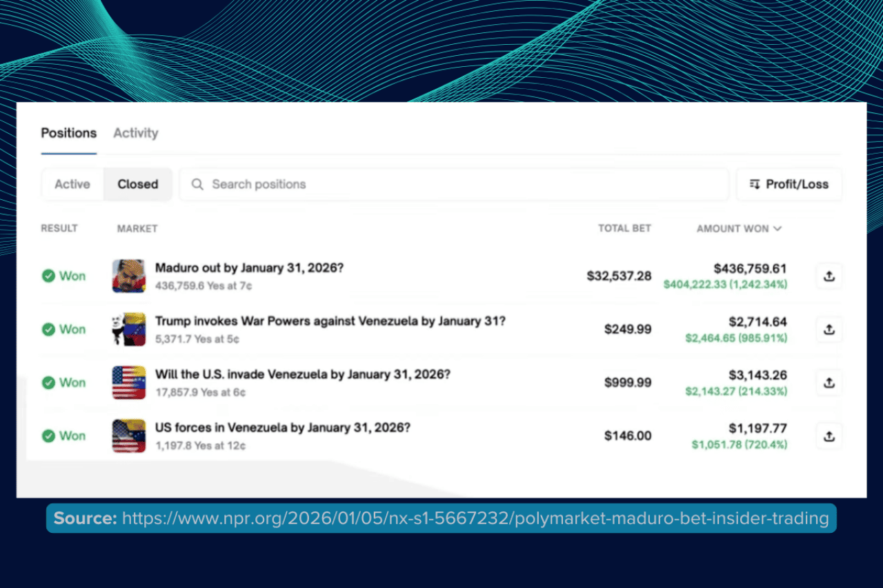Screen dimensions: 883x588
Task: Click the magnifier icon in the search bar
Action: pos(197,184)
